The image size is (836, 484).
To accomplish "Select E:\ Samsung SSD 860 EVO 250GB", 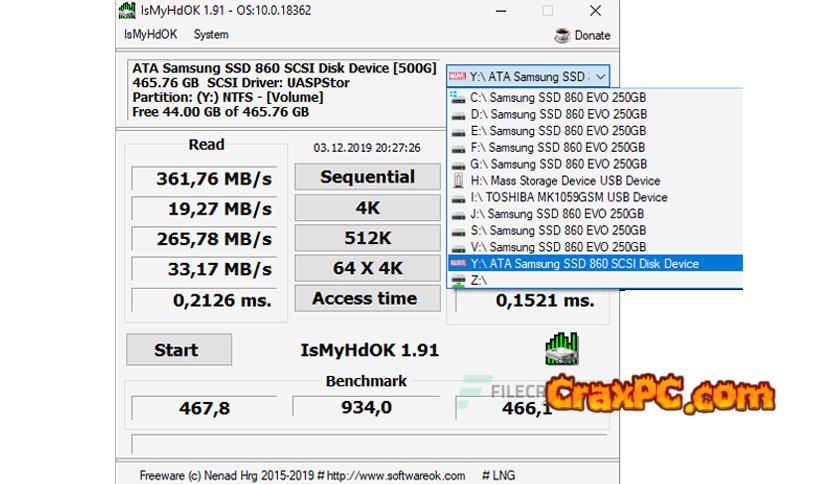I will [x=595, y=131].
